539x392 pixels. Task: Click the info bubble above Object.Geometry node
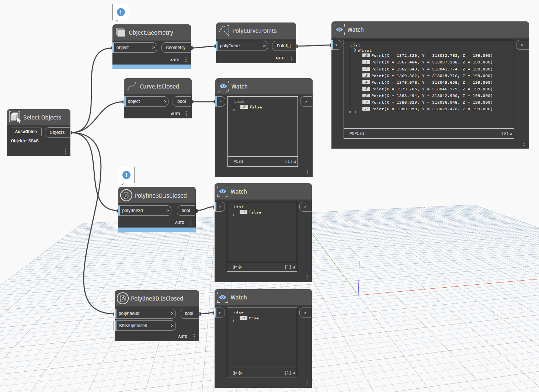click(121, 12)
